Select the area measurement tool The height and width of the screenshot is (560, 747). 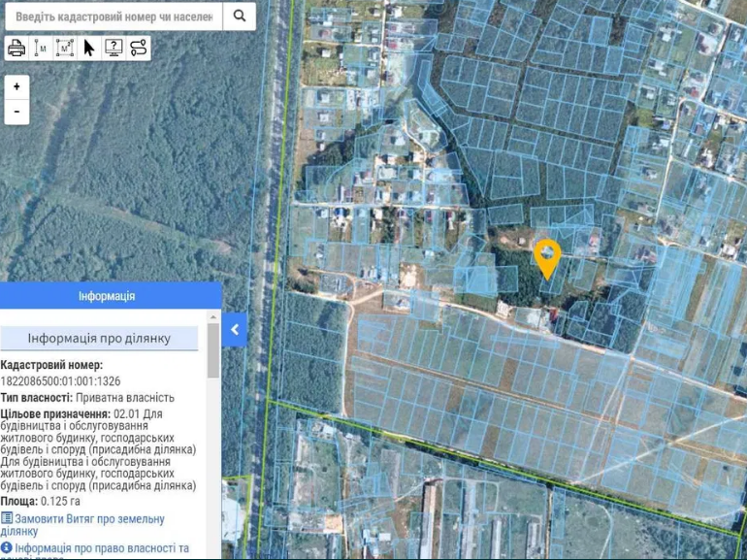65,48
